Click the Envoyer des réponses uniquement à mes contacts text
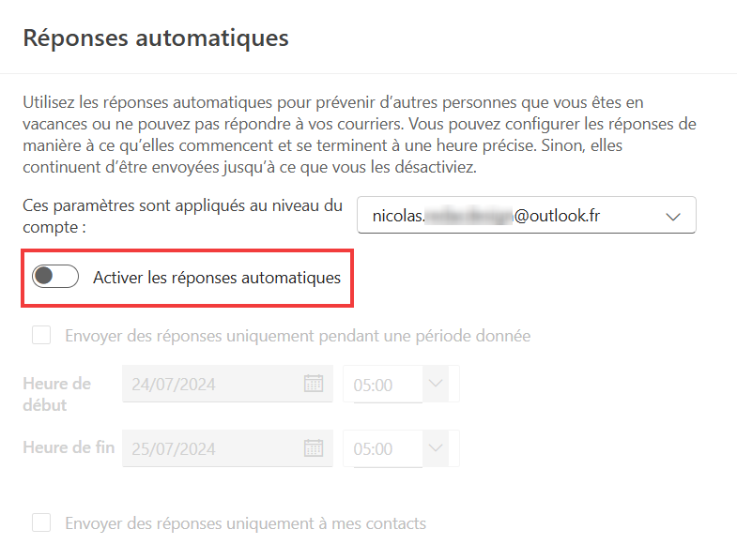This screenshot has height=560, width=737. pos(245,523)
